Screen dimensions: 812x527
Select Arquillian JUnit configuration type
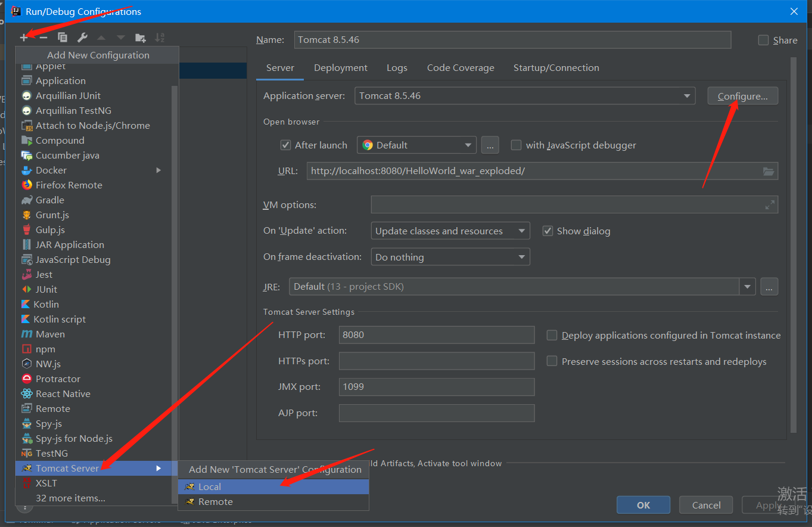click(x=94, y=95)
